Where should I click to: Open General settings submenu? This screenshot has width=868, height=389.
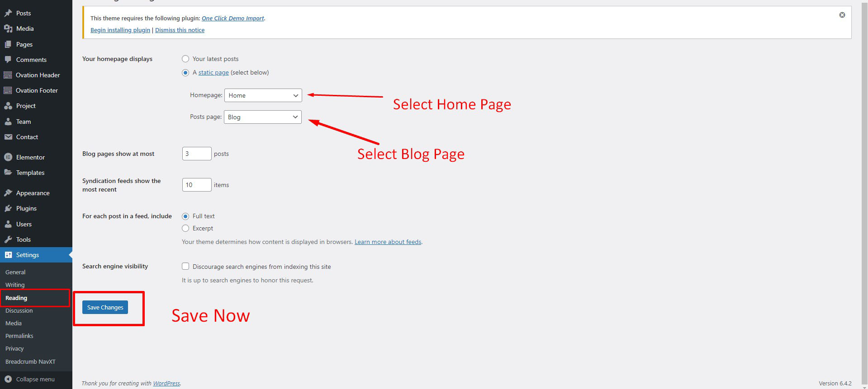click(15, 272)
